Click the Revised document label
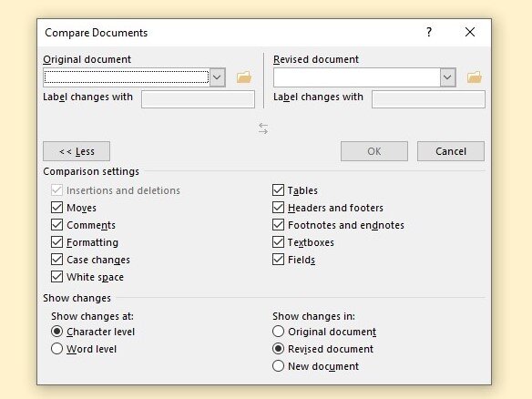 click(316, 59)
